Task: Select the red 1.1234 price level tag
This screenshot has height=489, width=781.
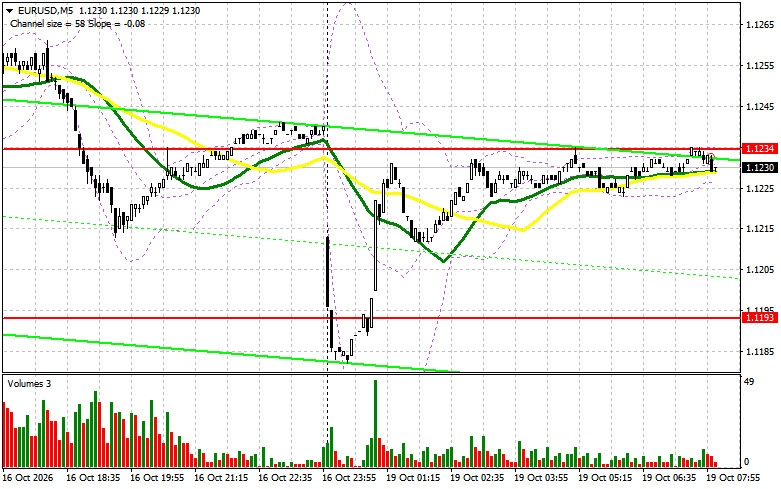Action: [x=760, y=149]
